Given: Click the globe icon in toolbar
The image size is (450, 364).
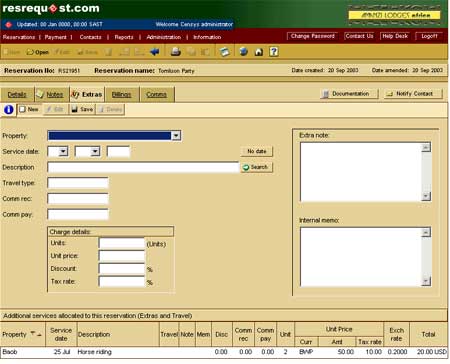Looking at the screenshot, I should [x=244, y=52].
